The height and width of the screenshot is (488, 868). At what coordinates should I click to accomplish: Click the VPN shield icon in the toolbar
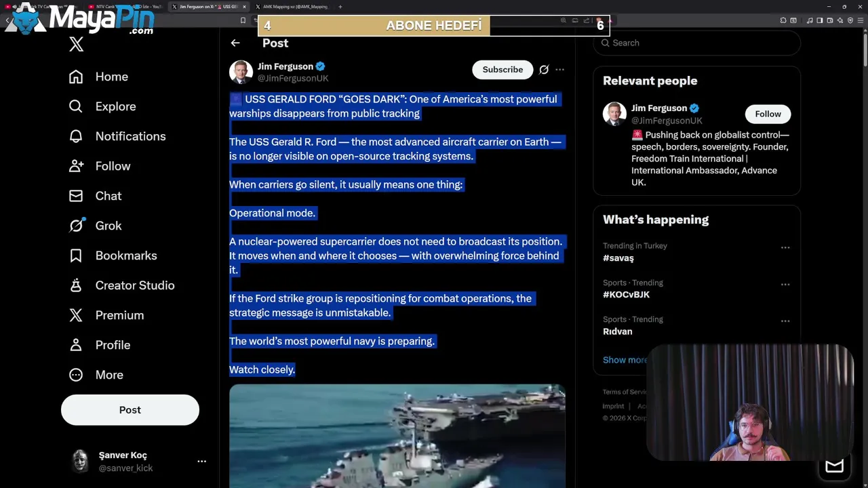[850, 20]
